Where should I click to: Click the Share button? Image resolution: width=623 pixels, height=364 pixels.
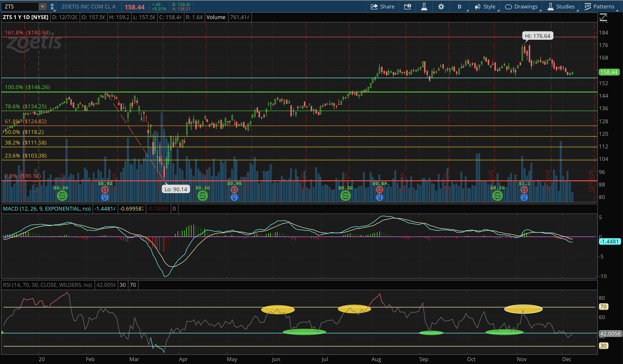[382, 7]
